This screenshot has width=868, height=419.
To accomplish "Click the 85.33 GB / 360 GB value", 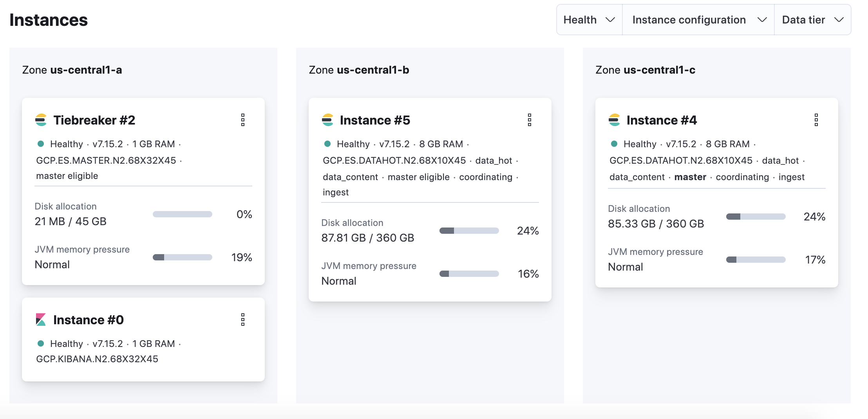I will tap(656, 224).
